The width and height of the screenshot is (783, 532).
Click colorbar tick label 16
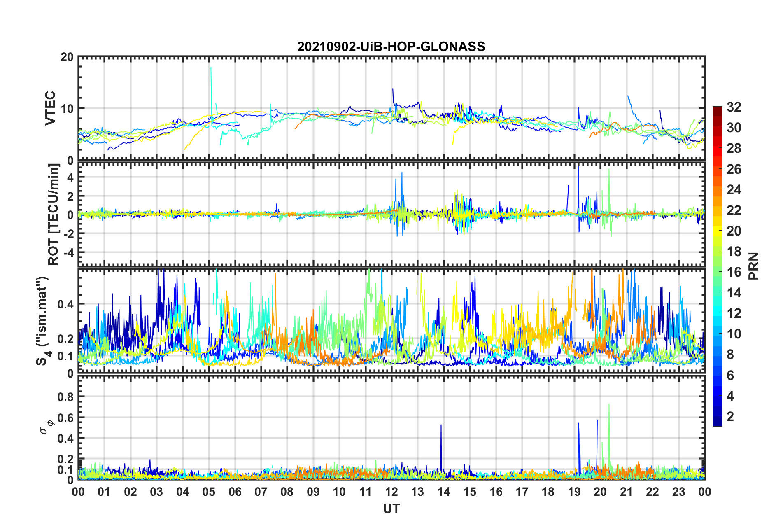[734, 272]
